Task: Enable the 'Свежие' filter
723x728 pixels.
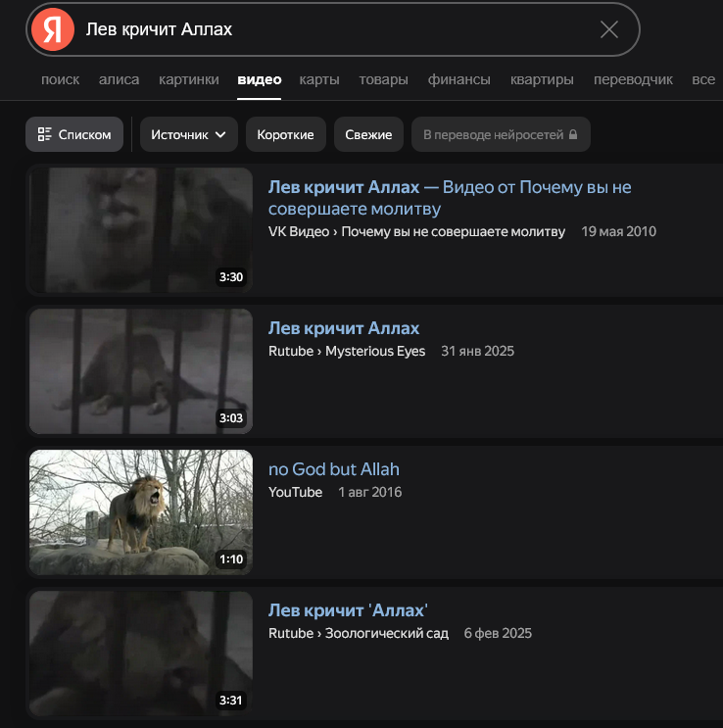Action: [368, 134]
